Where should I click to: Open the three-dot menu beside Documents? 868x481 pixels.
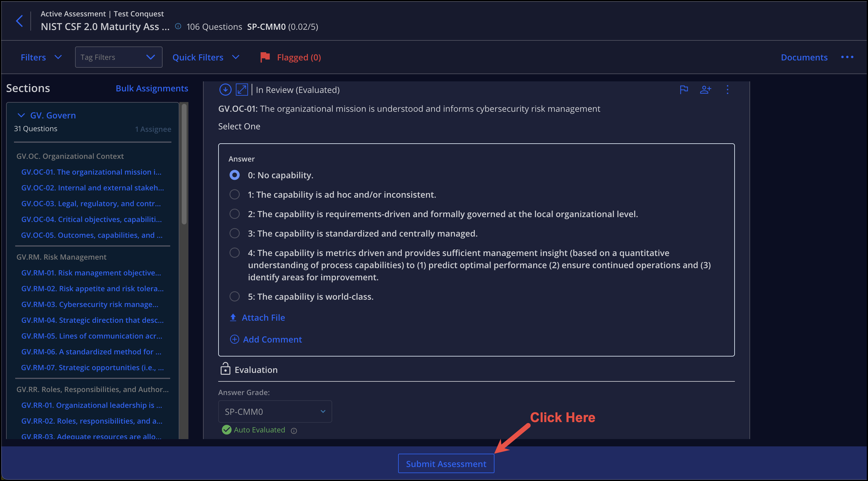[847, 57]
